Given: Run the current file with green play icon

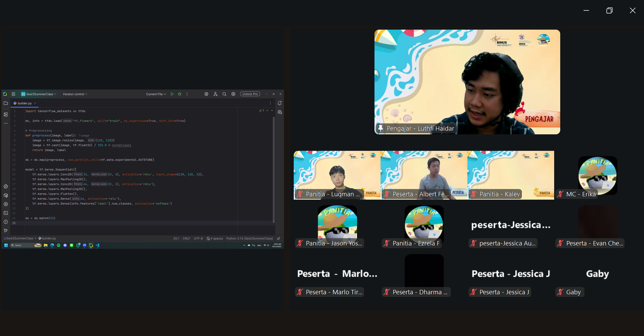Looking at the screenshot, I should 172,94.
